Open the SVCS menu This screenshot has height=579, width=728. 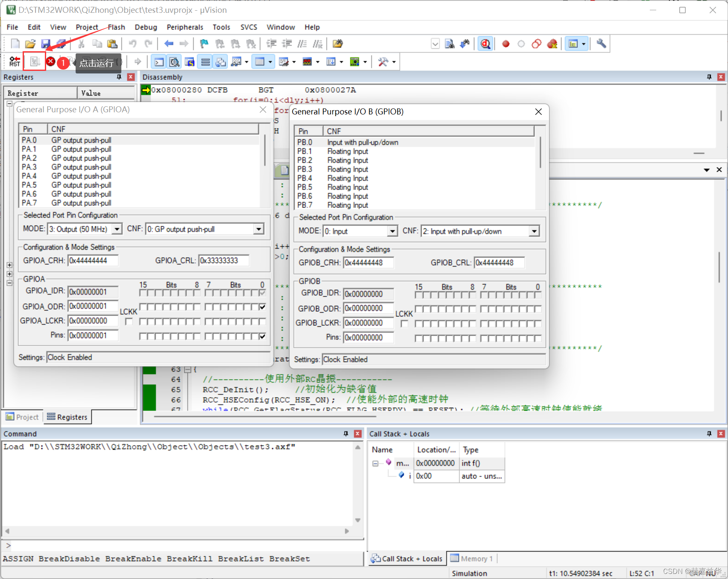coord(249,27)
